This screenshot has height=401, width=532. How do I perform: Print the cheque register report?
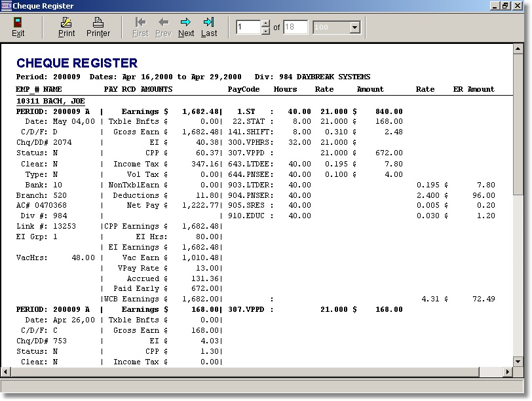[66, 23]
